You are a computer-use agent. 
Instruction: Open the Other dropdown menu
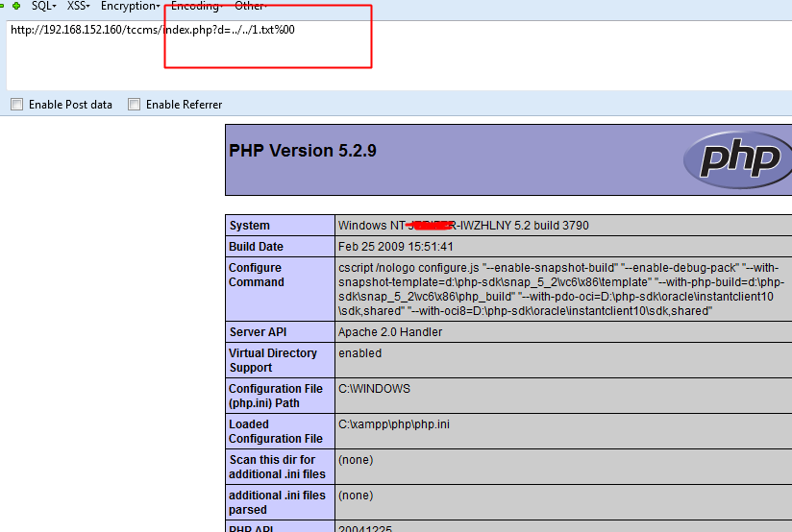click(251, 6)
